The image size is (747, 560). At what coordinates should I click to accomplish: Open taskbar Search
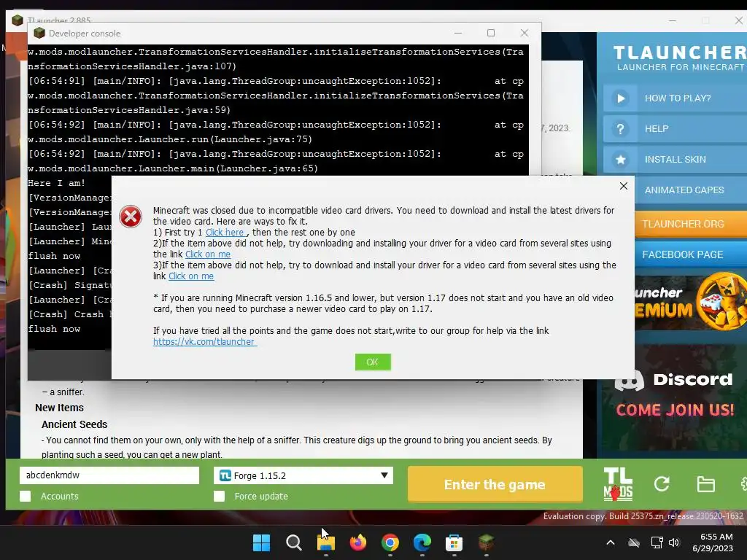pyautogui.click(x=293, y=542)
